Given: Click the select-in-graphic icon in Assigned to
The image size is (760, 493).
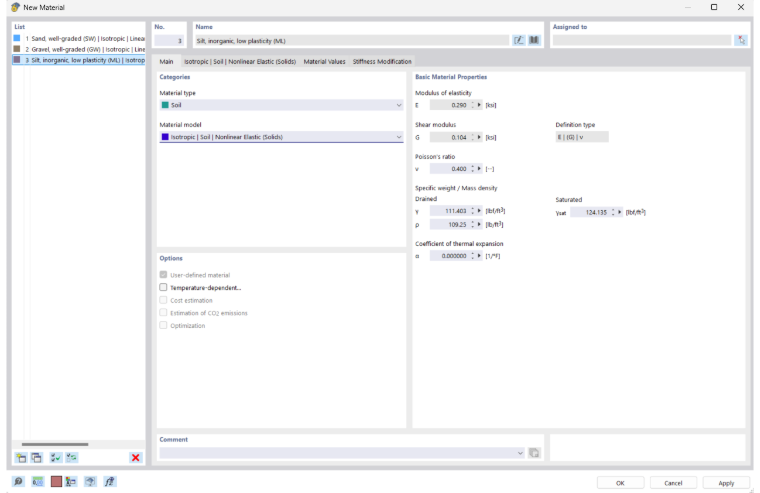Looking at the screenshot, I should [x=741, y=40].
